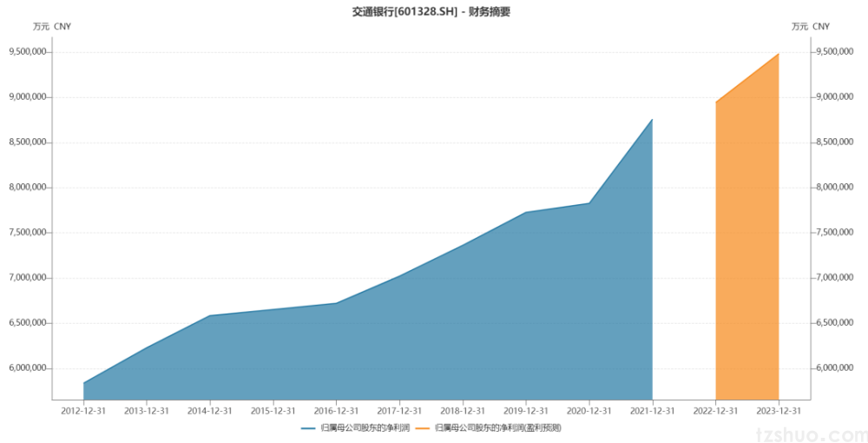Screen dimensions: 868x443
Task: Select the 2020-12-31 x-axis label
Action: pos(589,411)
